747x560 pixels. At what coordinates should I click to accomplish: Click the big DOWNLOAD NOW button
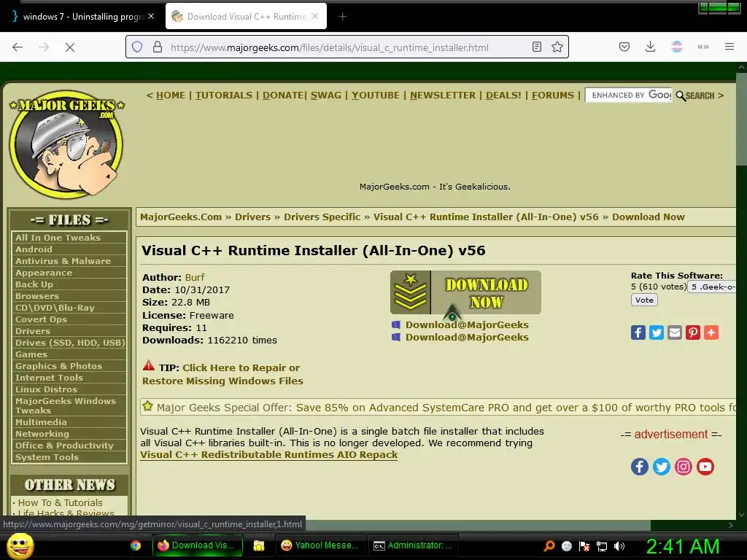(465, 292)
